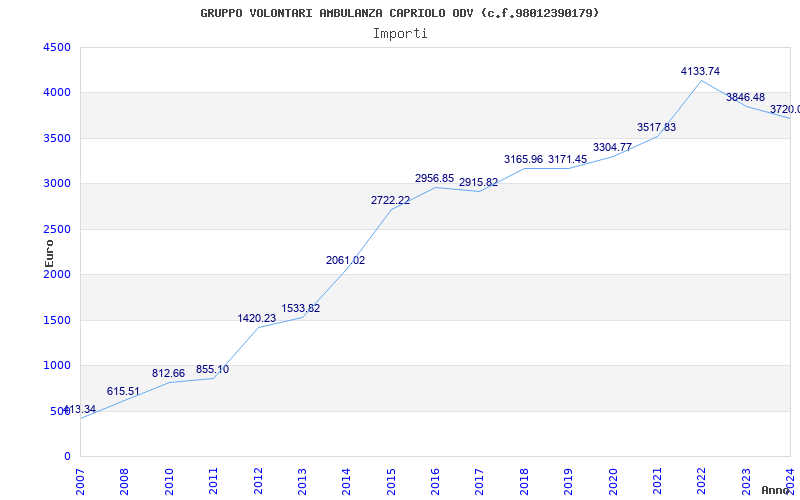Click the 2007 year tick label
Image resolution: width=800 pixels, height=500 pixels.
pos(80,481)
